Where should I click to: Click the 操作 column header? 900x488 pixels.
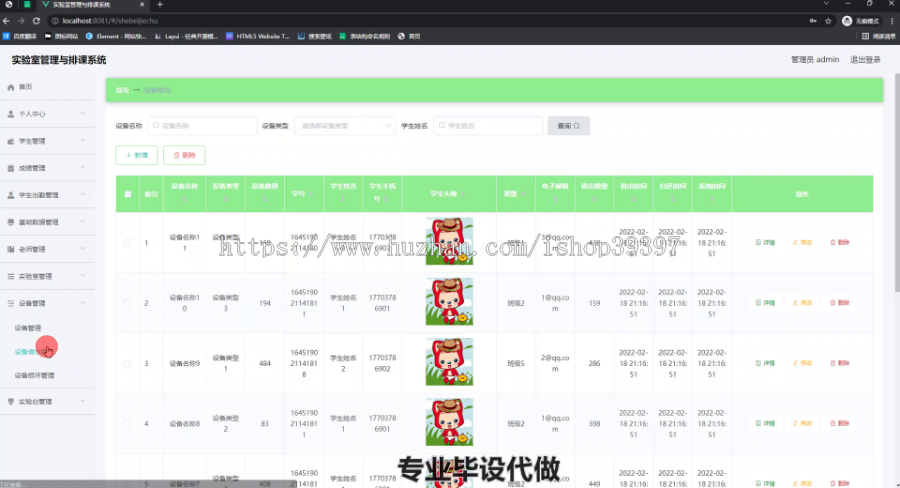(802, 194)
